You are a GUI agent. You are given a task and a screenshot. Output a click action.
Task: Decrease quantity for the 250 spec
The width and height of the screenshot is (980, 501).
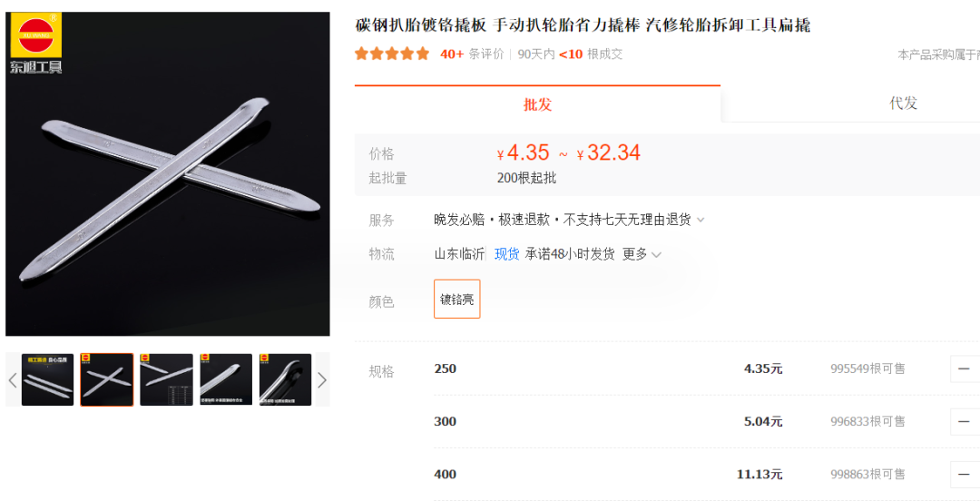pyautogui.click(x=965, y=369)
